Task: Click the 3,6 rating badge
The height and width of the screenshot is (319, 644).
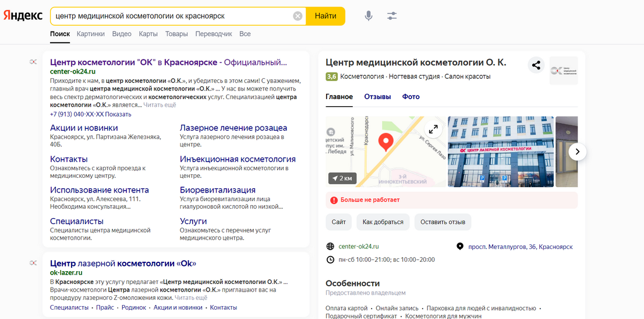Action: (331, 76)
